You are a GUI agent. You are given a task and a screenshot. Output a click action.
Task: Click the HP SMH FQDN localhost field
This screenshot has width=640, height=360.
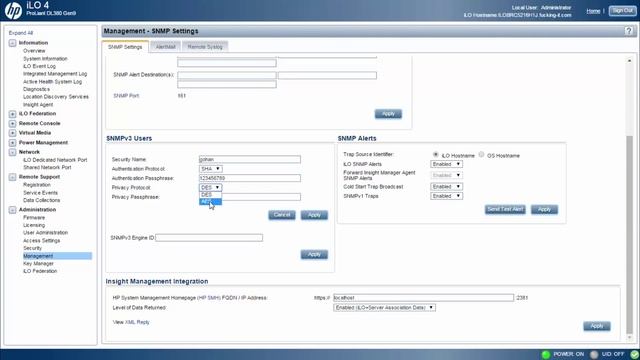tap(423, 298)
